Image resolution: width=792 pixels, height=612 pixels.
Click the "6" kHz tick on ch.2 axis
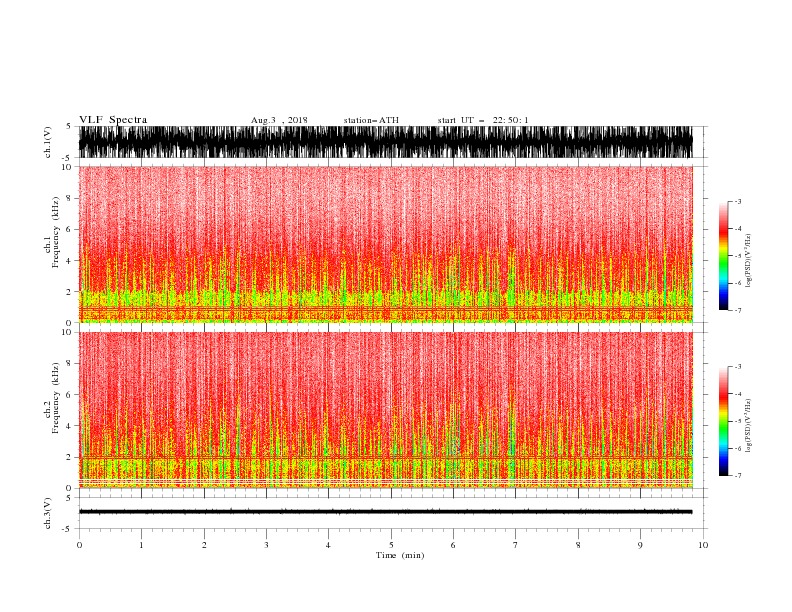point(69,395)
